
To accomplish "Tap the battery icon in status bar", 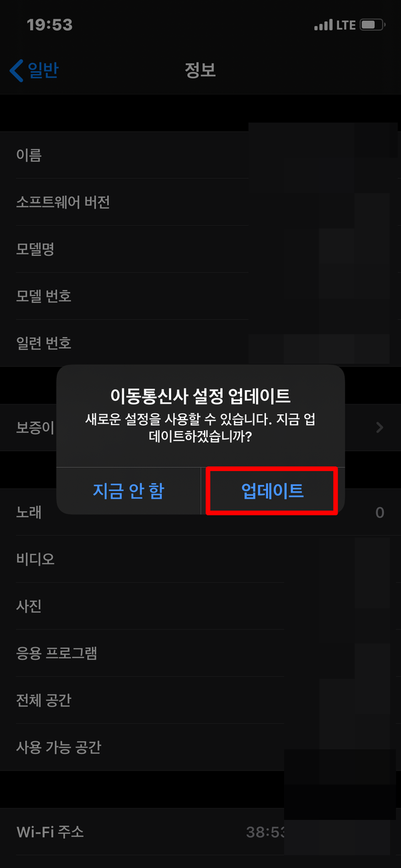I will click(x=372, y=25).
